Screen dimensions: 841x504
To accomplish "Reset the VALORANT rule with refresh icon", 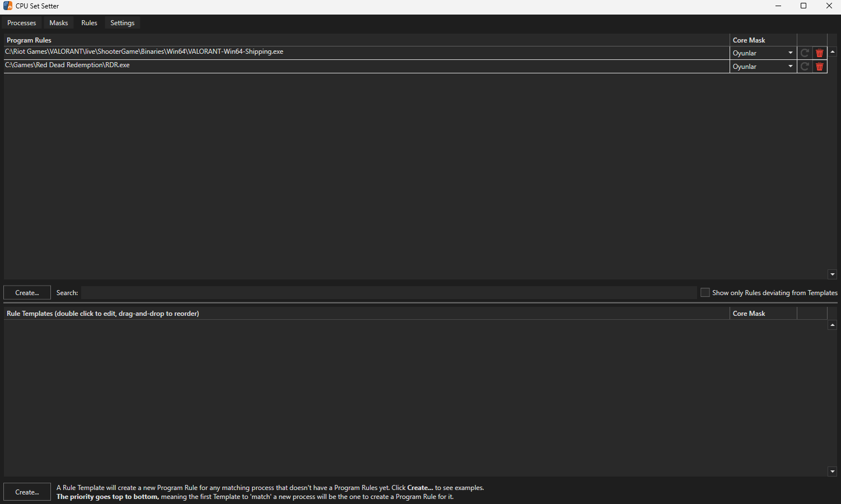I will (x=805, y=53).
